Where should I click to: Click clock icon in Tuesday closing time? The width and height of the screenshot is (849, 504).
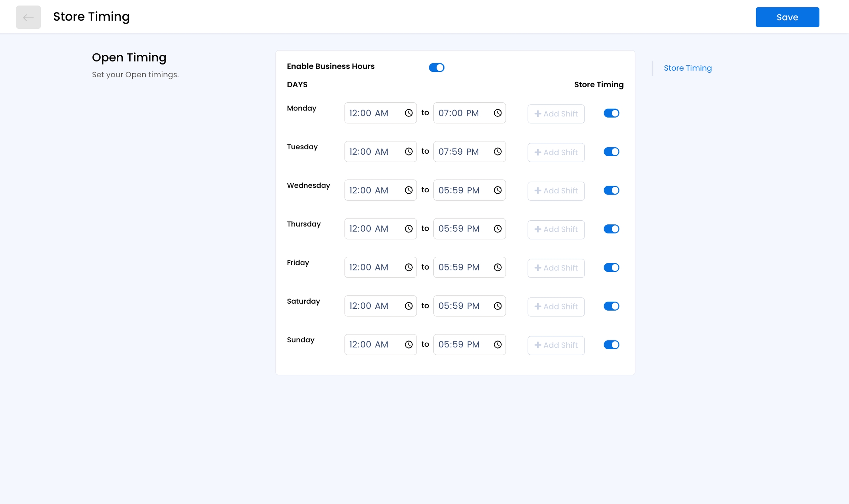coord(497,152)
